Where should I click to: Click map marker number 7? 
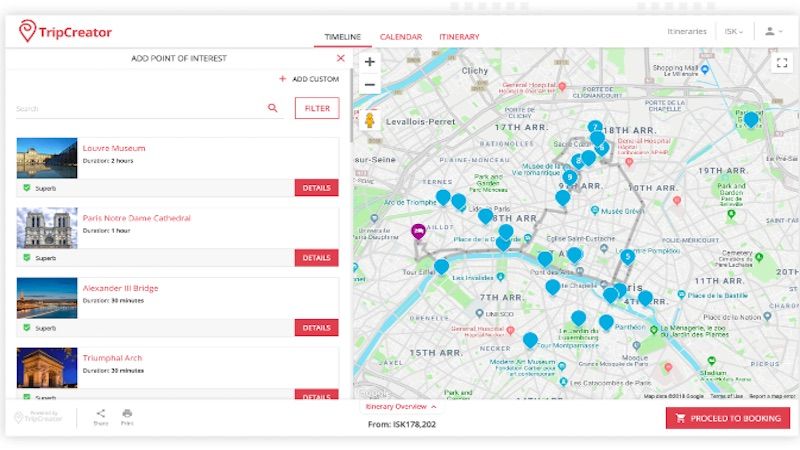coord(595,128)
